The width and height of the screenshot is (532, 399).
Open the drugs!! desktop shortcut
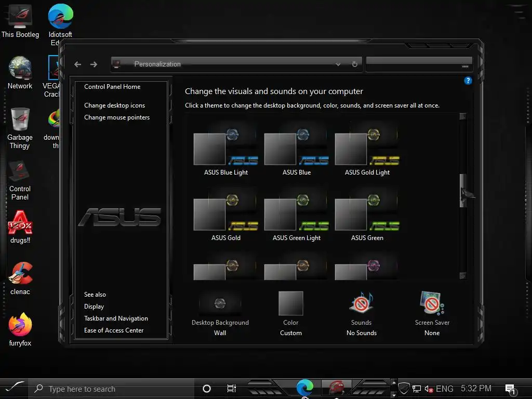(x=20, y=227)
